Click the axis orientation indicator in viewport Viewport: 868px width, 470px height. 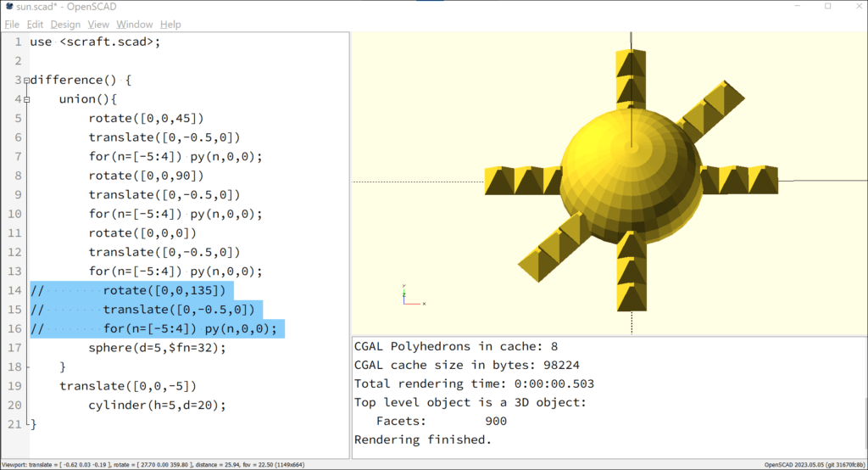(x=413, y=295)
